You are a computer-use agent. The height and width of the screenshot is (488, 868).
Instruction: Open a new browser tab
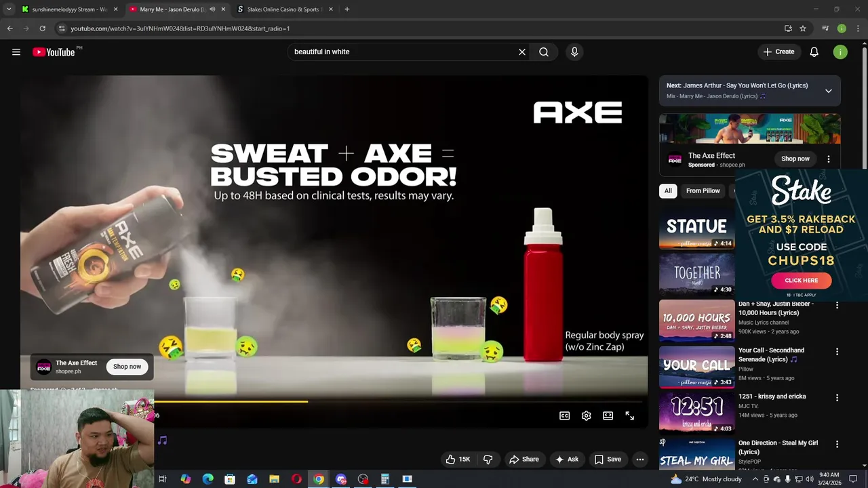(x=347, y=9)
